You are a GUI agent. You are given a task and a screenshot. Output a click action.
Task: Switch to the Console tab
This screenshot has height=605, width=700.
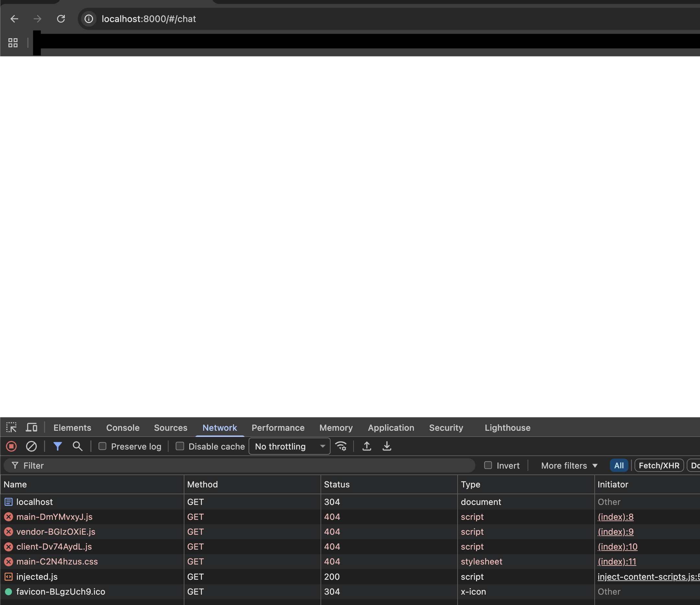[x=123, y=428]
